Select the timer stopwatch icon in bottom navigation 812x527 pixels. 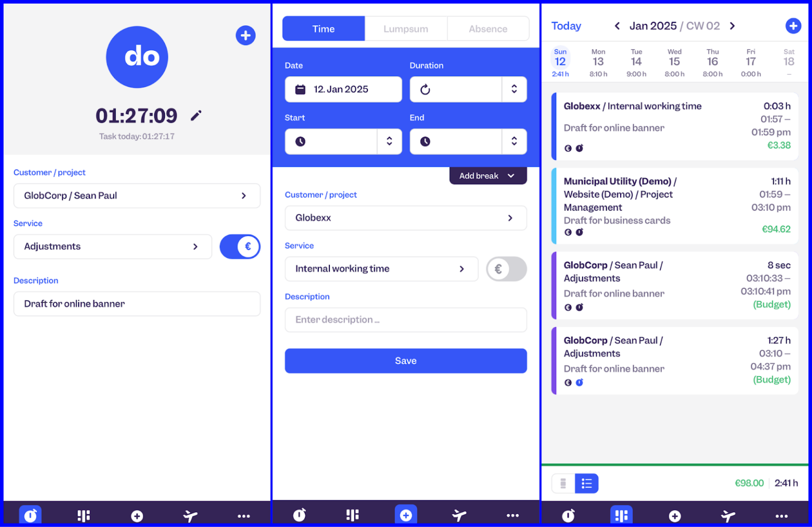tap(30, 515)
